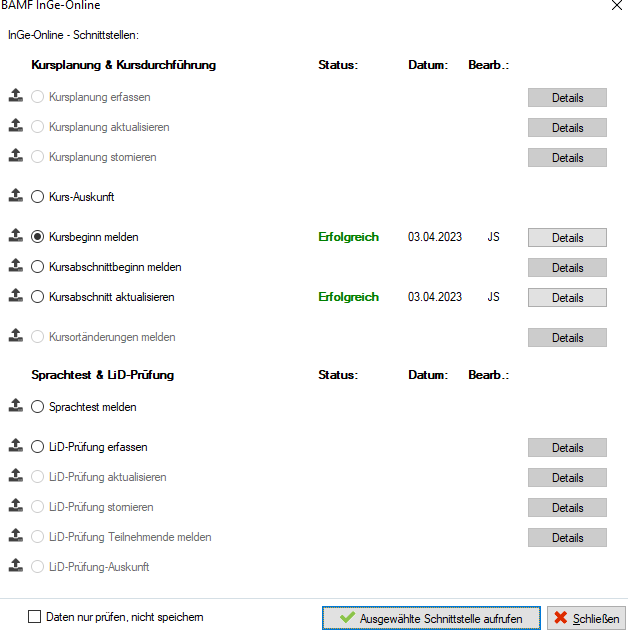Click upload icon beside Kursplanung erfassen
This screenshot has width=628, height=630.
coord(16,95)
